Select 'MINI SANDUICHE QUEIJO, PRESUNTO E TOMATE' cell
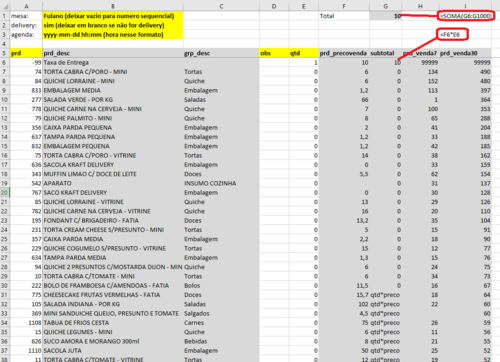Screen dimensions: 500x362 click(113, 314)
